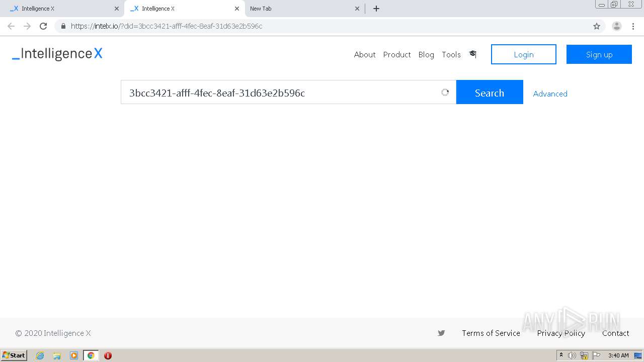Screen dimensions: 644x362
Task: Click the © 2020 Intelligence X text
Action: 53,333
